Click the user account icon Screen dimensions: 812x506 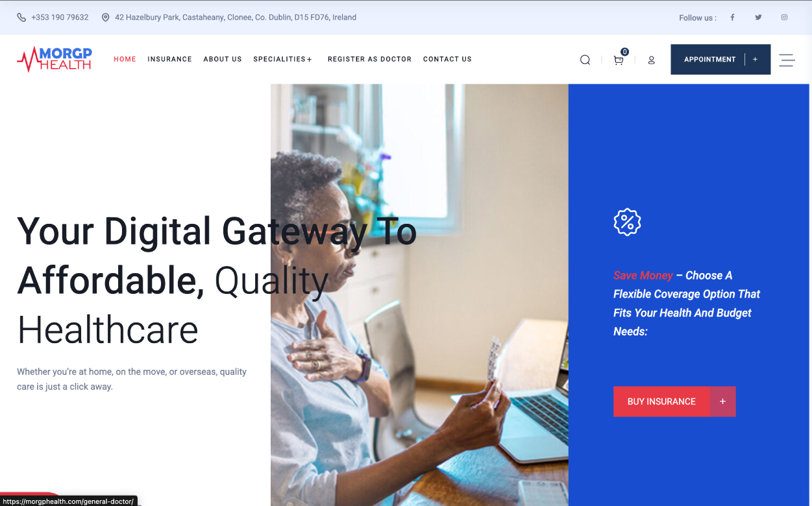[651, 60]
